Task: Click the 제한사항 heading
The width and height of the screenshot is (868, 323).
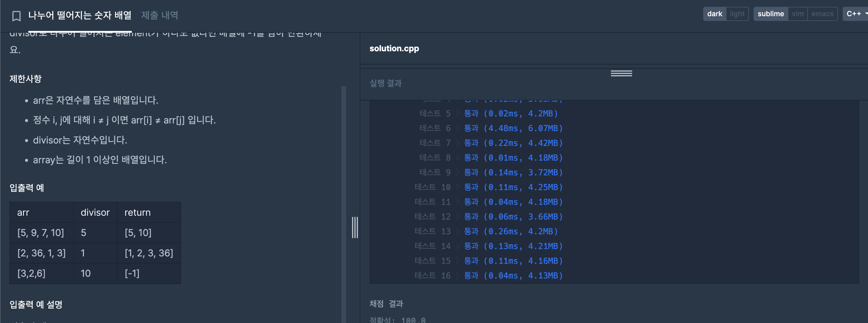Action: coord(26,79)
